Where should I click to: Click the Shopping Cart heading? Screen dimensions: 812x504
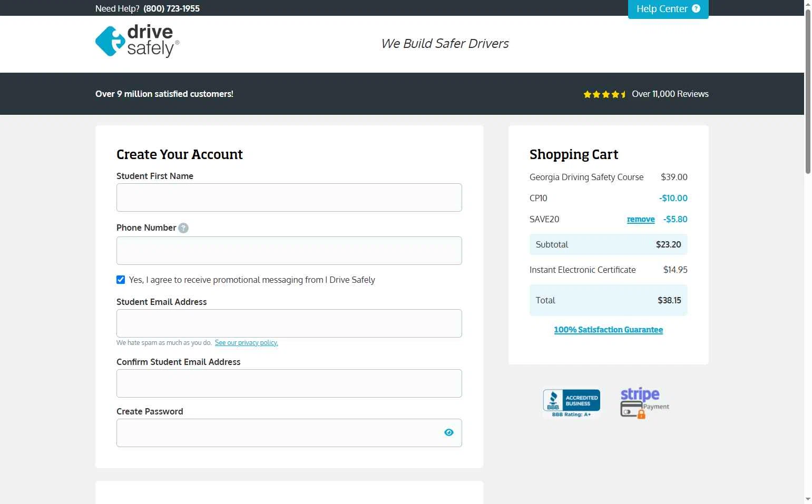(574, 154)
